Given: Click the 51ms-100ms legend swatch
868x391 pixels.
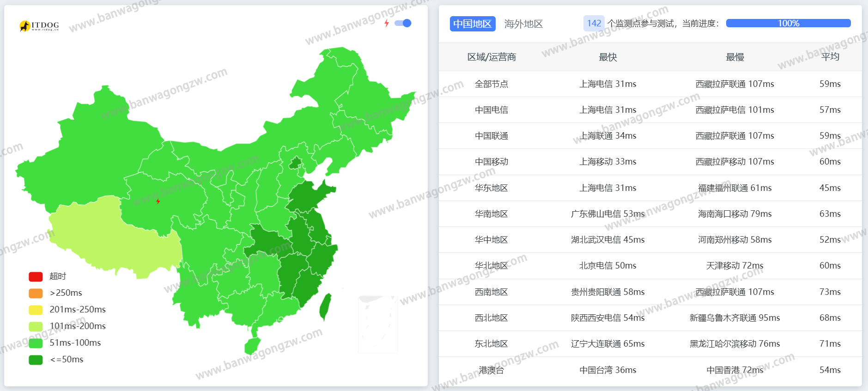Looking at the screenshot, I should 36,343.
